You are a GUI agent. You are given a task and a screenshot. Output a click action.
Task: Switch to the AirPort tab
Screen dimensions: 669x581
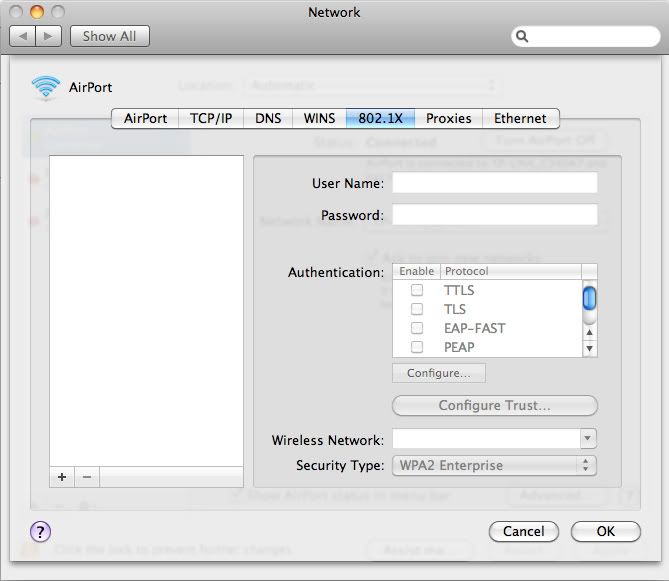[x=145, y=118]
